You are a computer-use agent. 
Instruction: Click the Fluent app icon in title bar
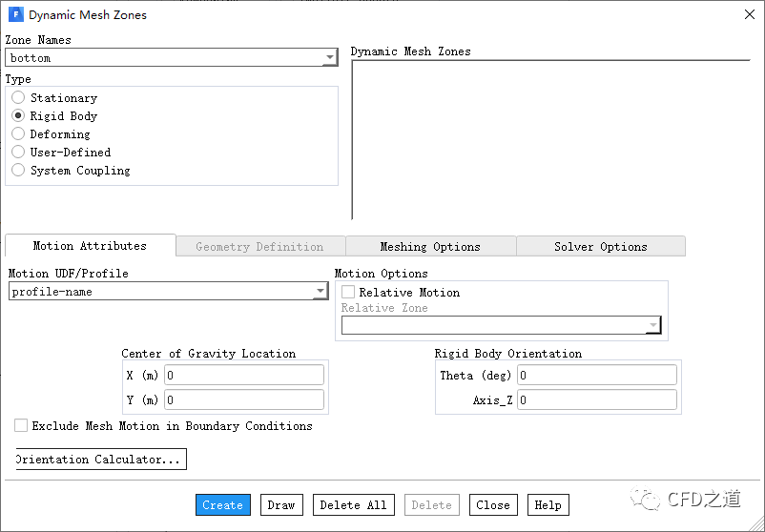pyautogui.click(x=15, y=15)
